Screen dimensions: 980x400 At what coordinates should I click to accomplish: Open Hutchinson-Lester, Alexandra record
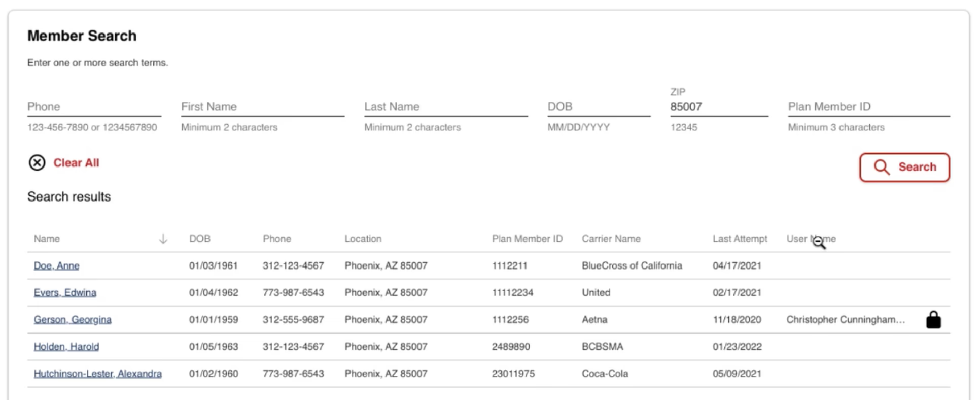pos(98,374)
